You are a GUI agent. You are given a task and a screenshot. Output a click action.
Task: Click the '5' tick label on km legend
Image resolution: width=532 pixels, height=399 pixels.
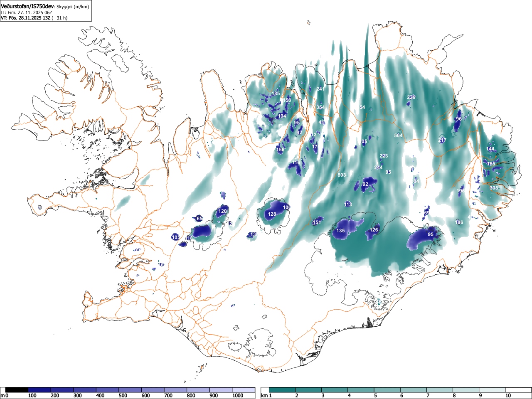pos(375,396)
